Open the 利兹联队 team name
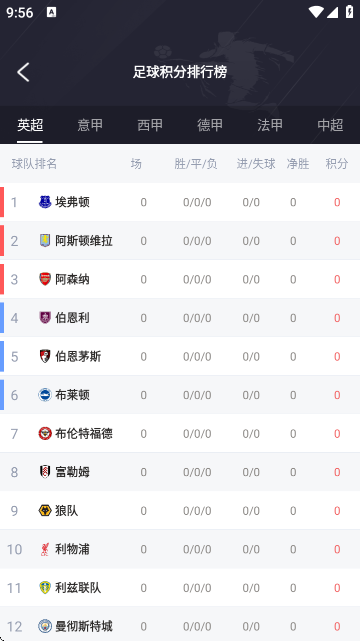The width and height of the screenshot is (360, 641). (78, 588)
